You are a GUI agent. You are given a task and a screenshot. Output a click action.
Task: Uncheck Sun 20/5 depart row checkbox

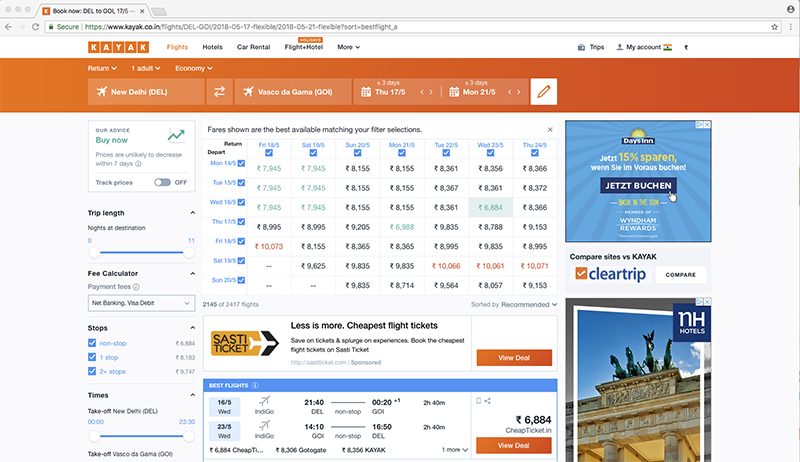click(x=241, y=280)
